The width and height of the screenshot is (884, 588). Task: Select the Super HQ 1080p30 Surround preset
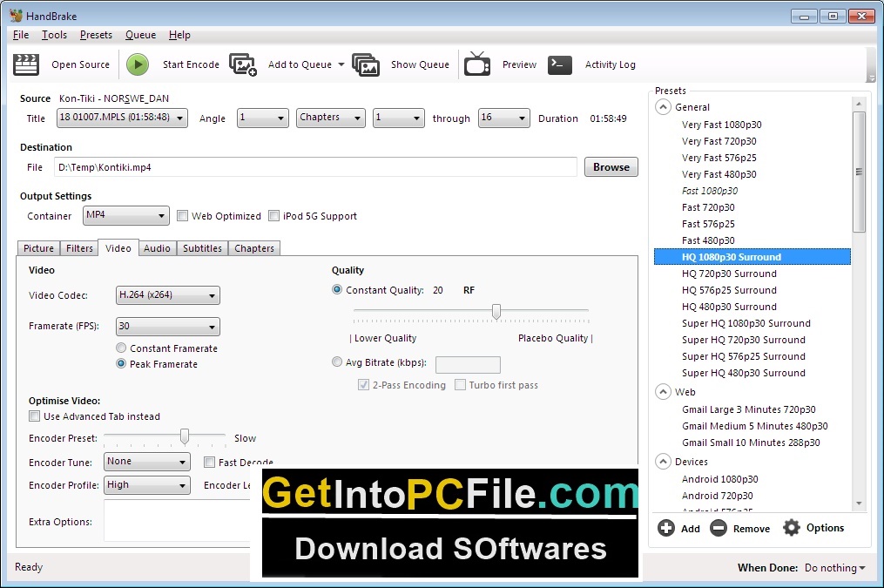(746, 323)
